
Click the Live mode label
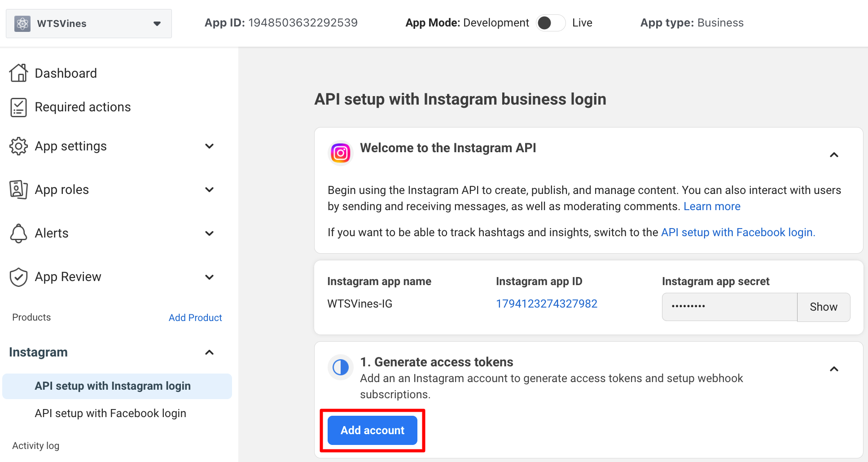pyautogui.click(x=582, y=23)
